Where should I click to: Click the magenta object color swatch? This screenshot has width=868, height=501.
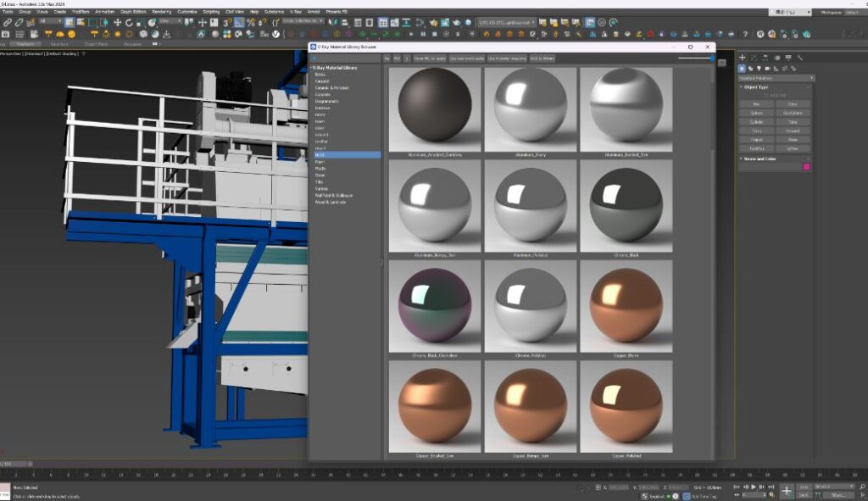click(806, 167)
